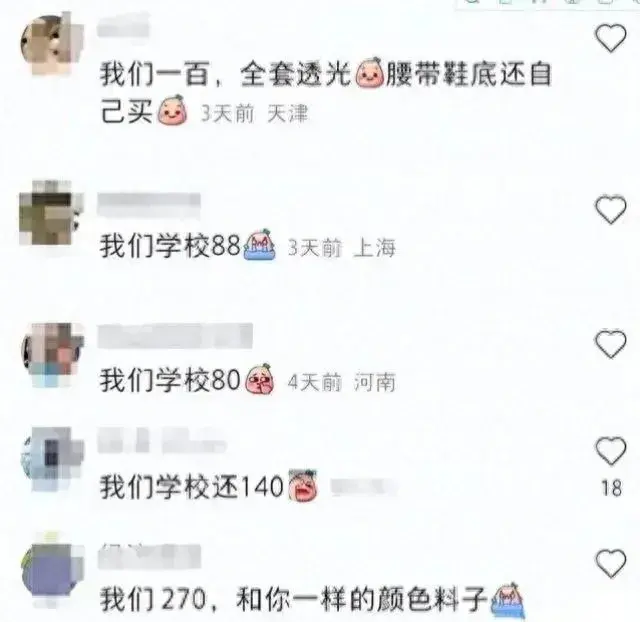The width and height of the screenshot is (640, 622).
Task: View purple avatar beside 我们270 comment
Action: 52,571
